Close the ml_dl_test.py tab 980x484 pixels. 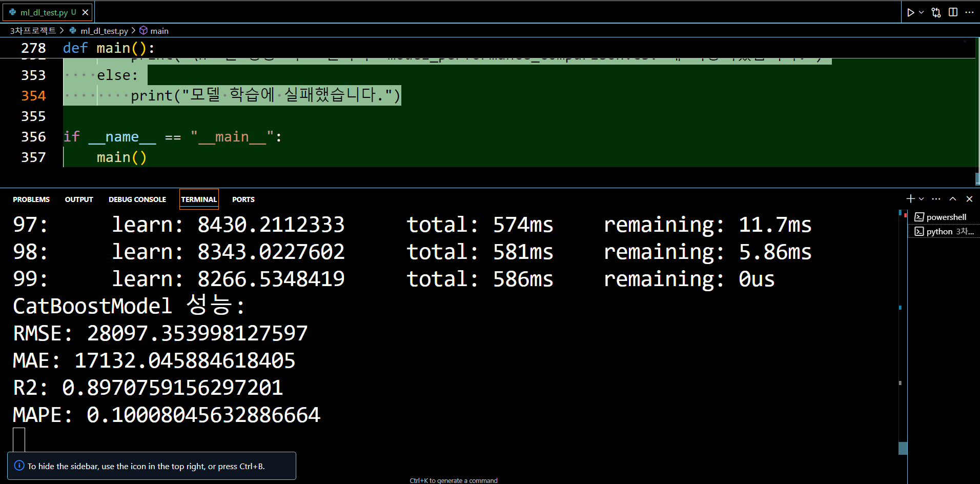85,12
